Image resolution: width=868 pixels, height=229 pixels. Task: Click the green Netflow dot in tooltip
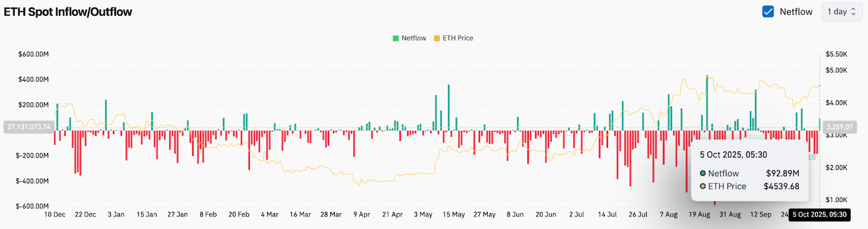(x=703, y=174)
